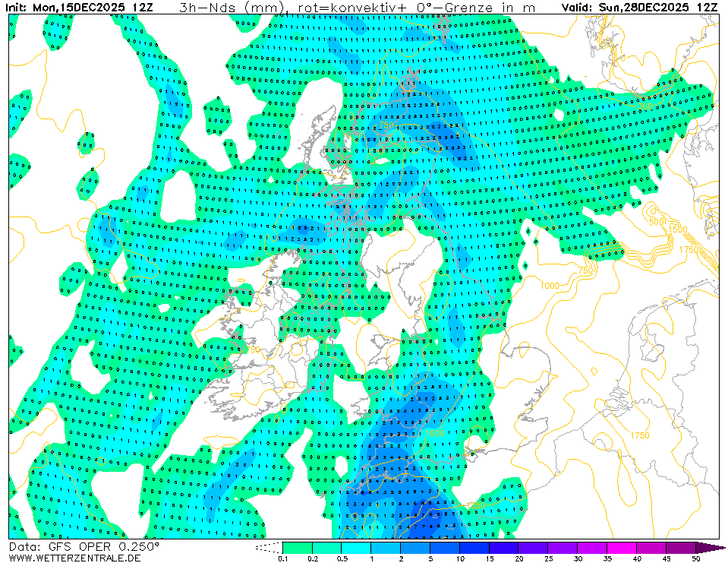Click the Init Mon,15DEC2025 12Z timestamp
The width and height of the screenshot is (728, 563).
click(x=84, y=8)
